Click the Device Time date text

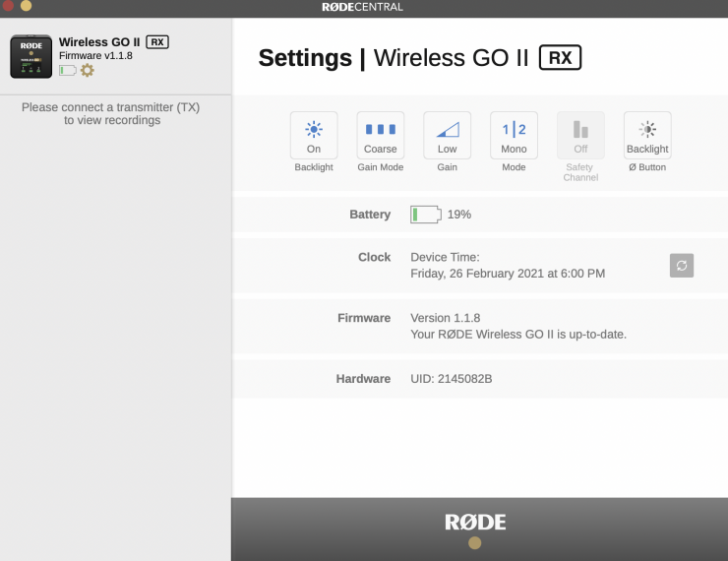click(x=508, y=274)
